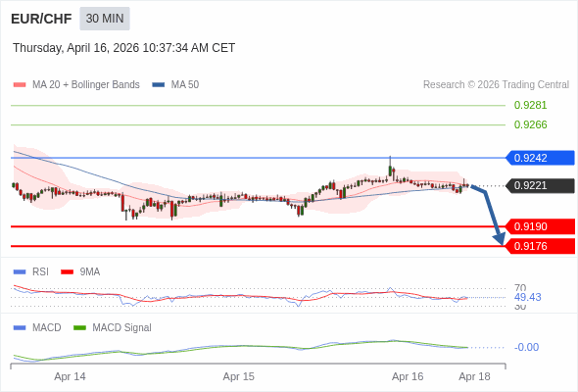The image size is (578, 392).
Task: Click the MA 50 legend label
Action: [x=185, y=85]
